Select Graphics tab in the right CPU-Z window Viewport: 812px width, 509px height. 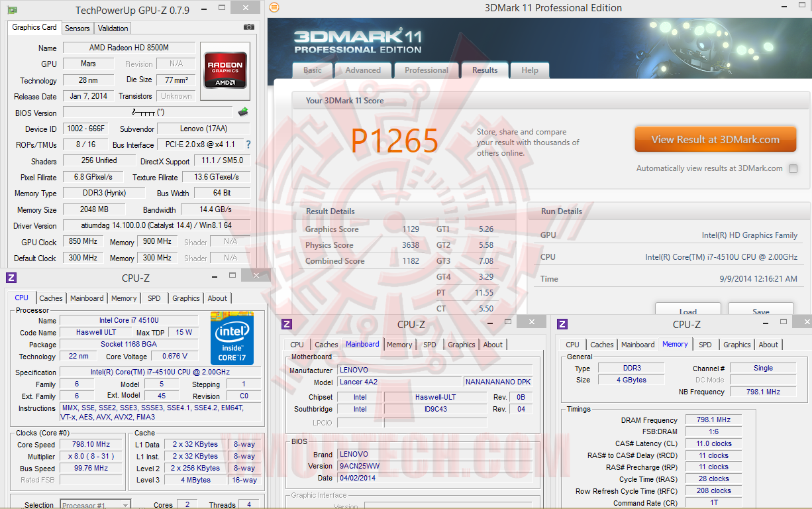click(x=737, y=345)
